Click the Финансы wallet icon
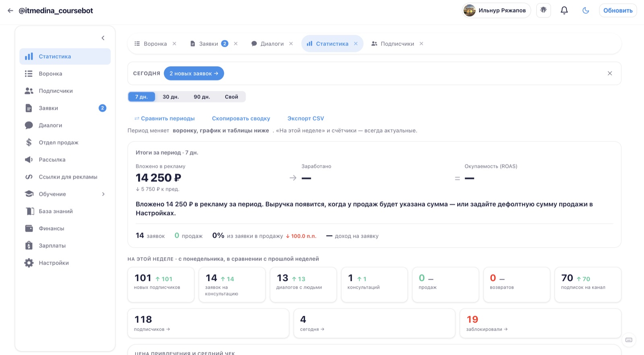This screenshot has width=644, height=355. tap(29, 228)
